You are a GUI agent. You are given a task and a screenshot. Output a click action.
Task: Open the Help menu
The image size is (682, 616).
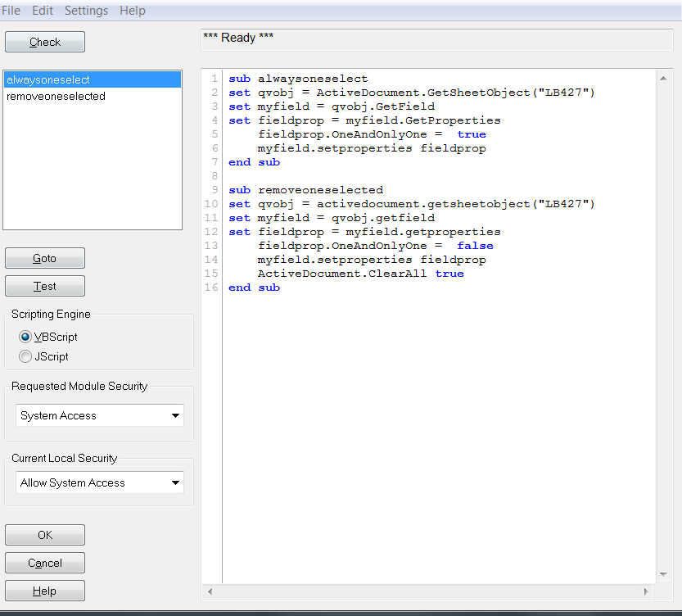[133, 11]
